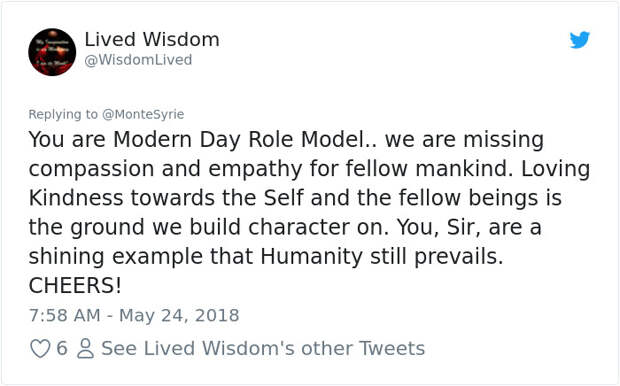Click the "Lived Wisdom" display name
Image resolution: width=620 pixels, height=386 pixels.
[152, 40]
